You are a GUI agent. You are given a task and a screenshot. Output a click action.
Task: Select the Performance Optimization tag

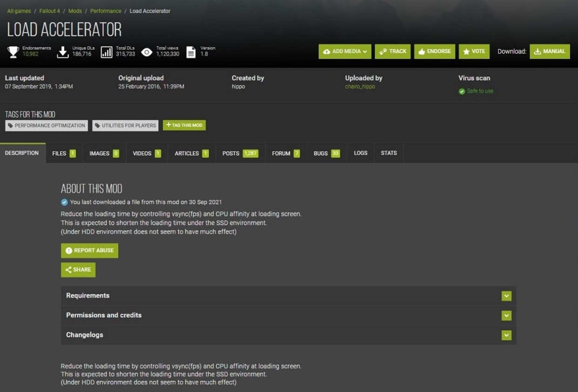47,126
